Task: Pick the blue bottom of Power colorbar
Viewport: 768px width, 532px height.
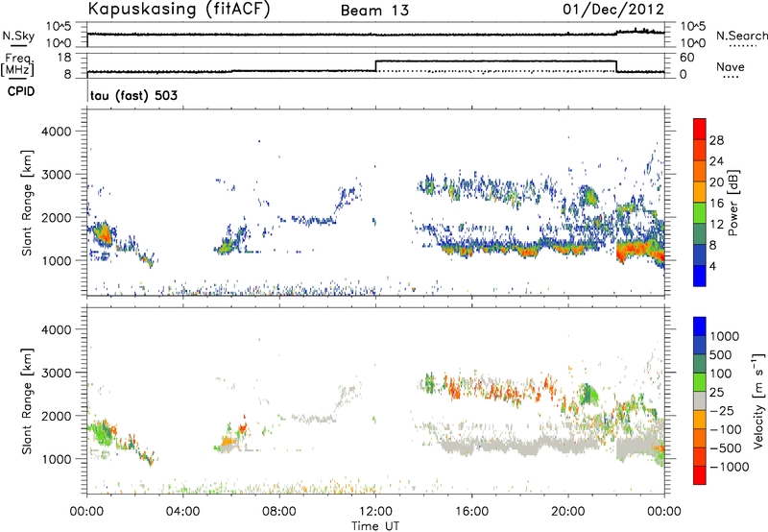Action: [700, 276]
